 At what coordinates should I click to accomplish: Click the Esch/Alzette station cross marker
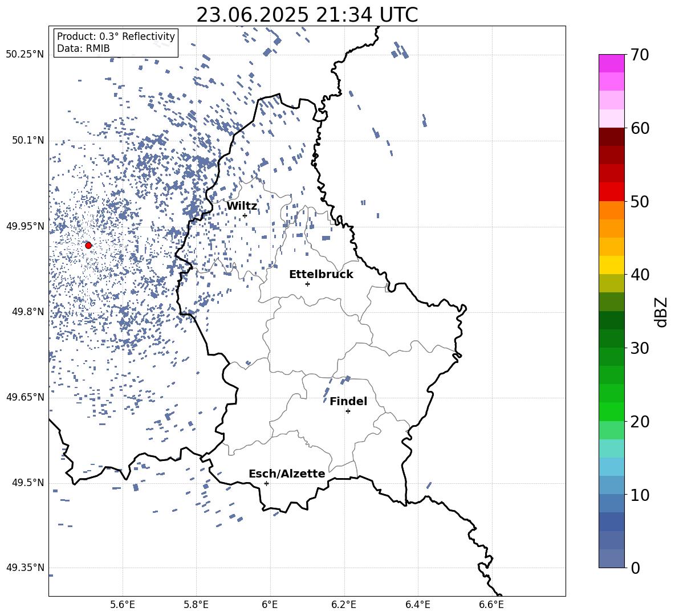click(266, 483)
